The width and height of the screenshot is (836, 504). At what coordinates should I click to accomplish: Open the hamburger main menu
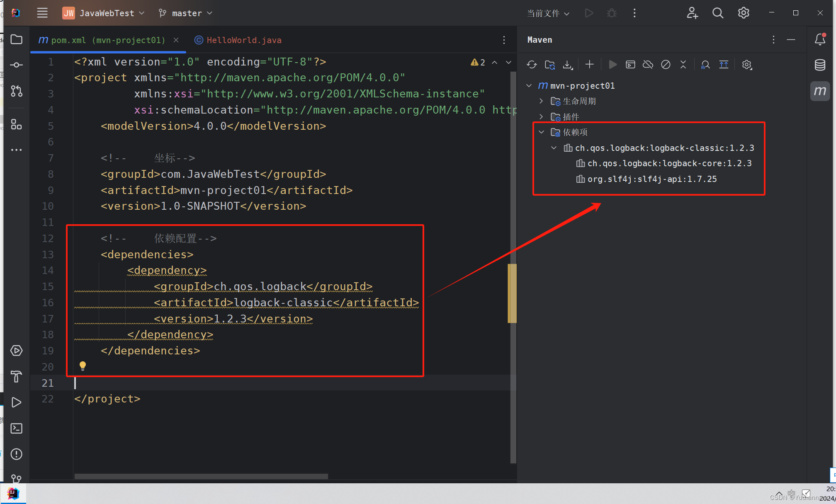tap(42, 13)
